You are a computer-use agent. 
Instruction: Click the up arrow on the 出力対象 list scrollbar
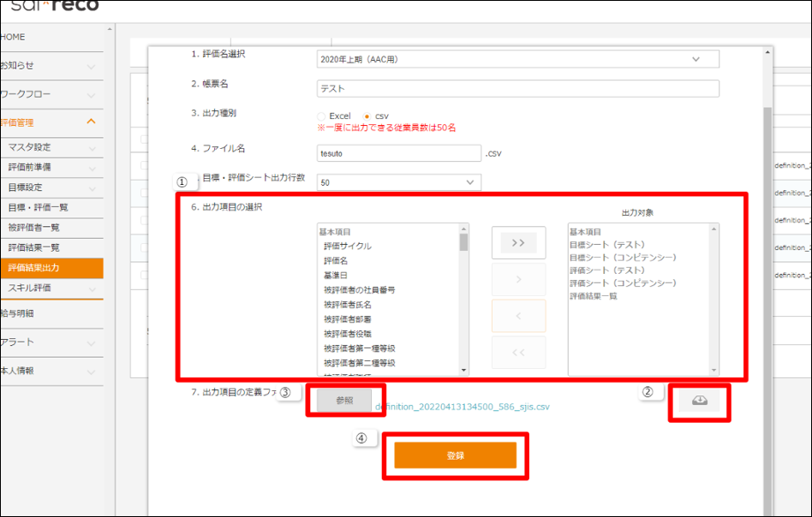tap(713, 227)
